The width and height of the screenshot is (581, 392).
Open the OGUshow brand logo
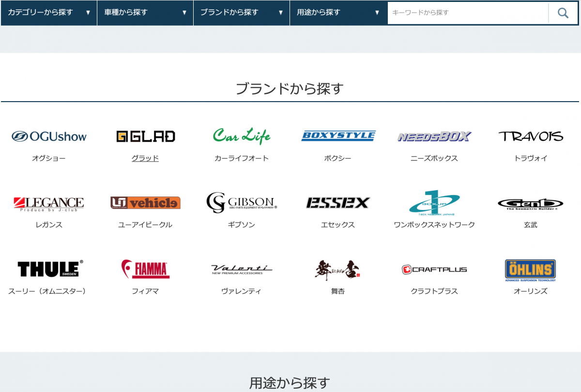(x=49, y=136)
